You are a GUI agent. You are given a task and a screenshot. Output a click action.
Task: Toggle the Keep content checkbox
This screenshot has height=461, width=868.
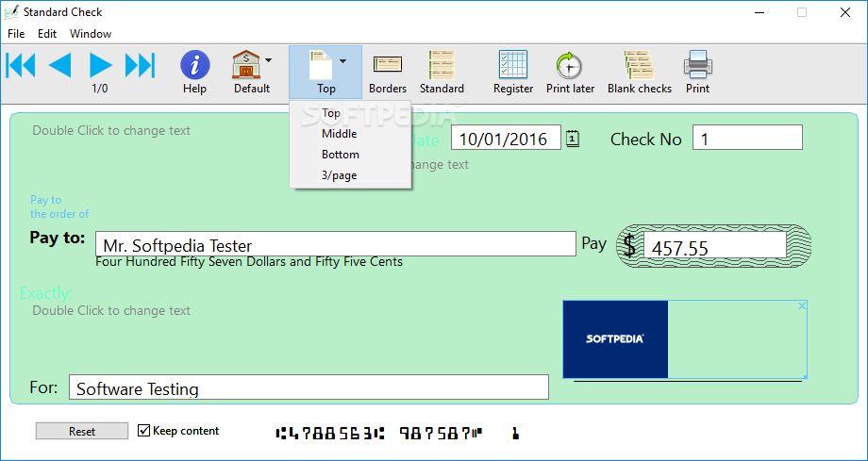(143, 431)
